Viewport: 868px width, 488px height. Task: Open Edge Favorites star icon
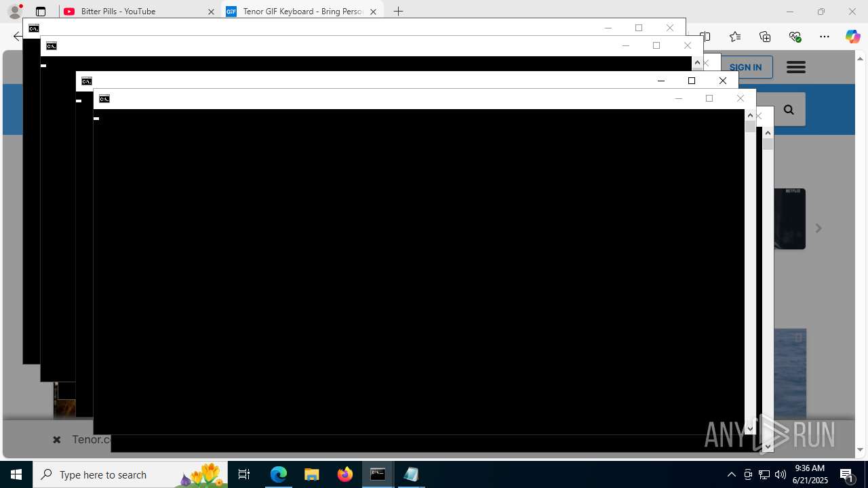pyautogui.click(x=735, y=37)
